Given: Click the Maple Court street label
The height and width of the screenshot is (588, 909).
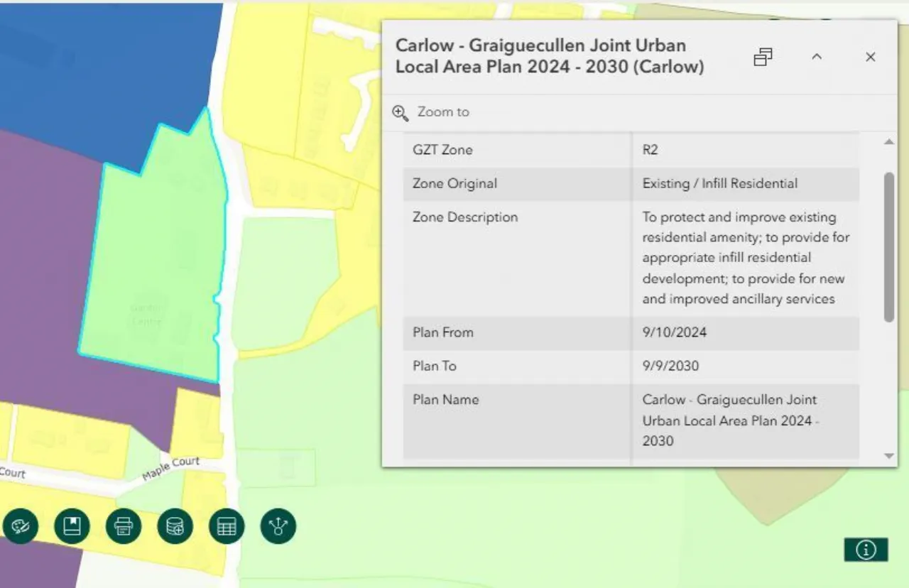Looking at the screenshot, I should pos(170,469).
